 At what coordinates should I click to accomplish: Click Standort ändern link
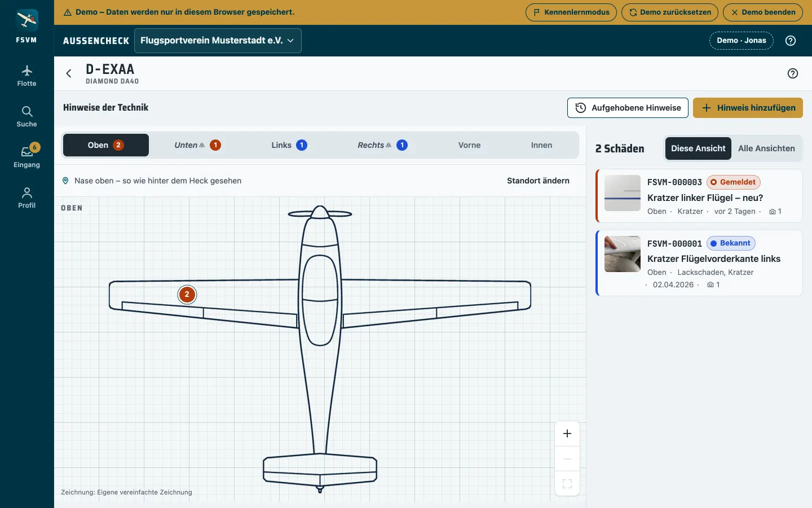[538, 181]
